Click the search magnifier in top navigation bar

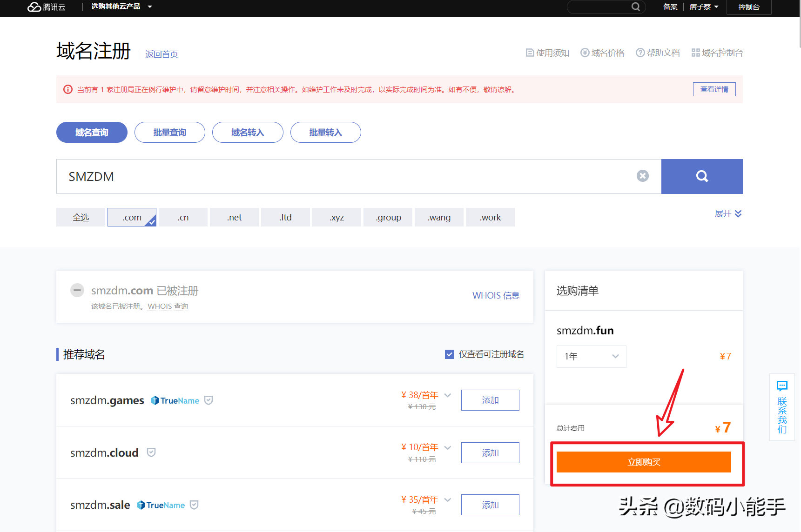tap(635, 7)
